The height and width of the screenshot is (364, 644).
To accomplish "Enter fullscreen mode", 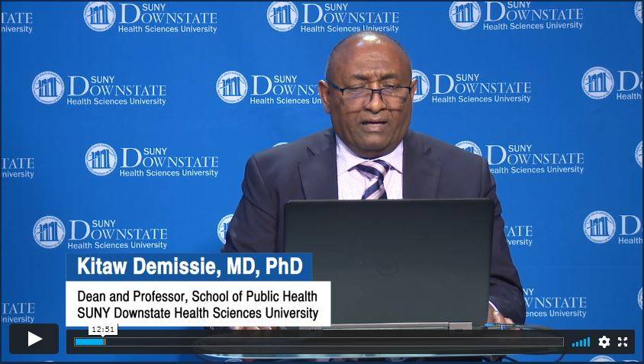I will click(x=623, y=342).
